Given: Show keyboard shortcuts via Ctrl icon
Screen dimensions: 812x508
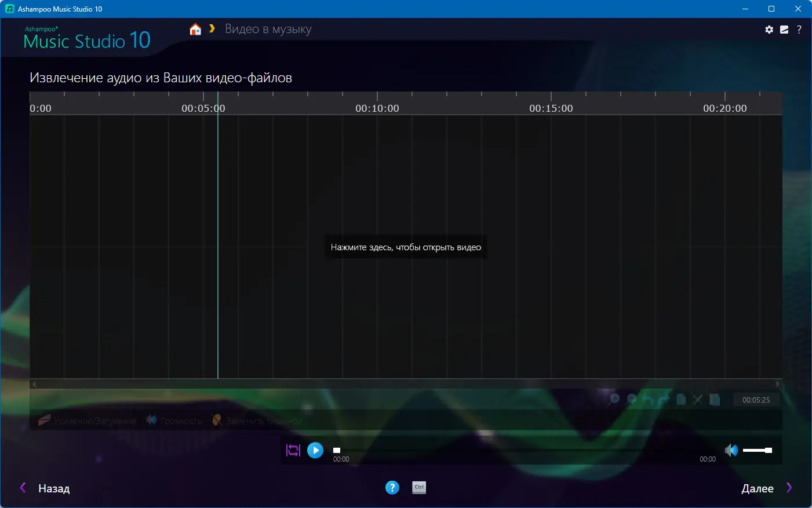Looking at the screenshot, I should coord(419,488).
